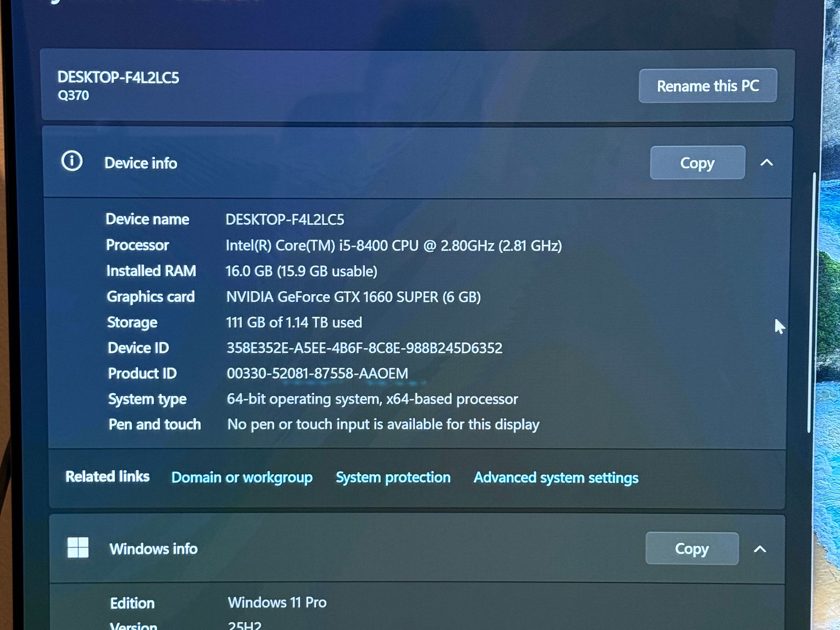Click the vertical scrollbar thumb
The width and height of the screenshot is (840, 630).
click(x=811, y=303)
